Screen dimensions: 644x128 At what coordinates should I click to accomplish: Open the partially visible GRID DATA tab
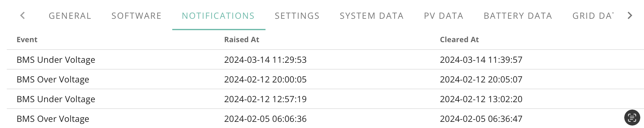593,16
